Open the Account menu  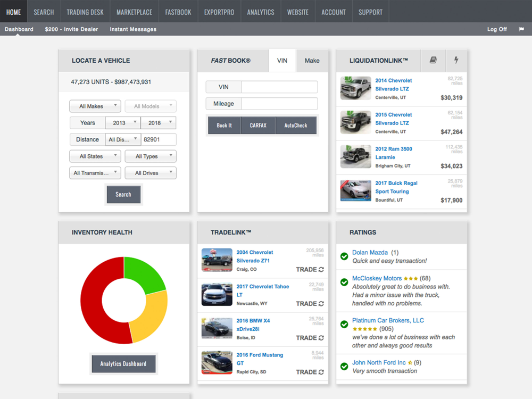[334, 12]
